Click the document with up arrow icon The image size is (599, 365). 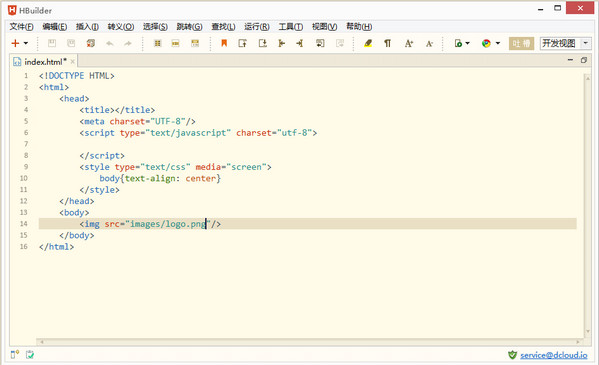coord(243,43)
